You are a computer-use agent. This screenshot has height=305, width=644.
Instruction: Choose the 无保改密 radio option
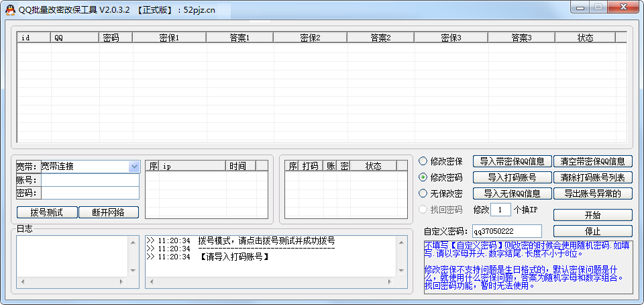[x=423, y=193]
